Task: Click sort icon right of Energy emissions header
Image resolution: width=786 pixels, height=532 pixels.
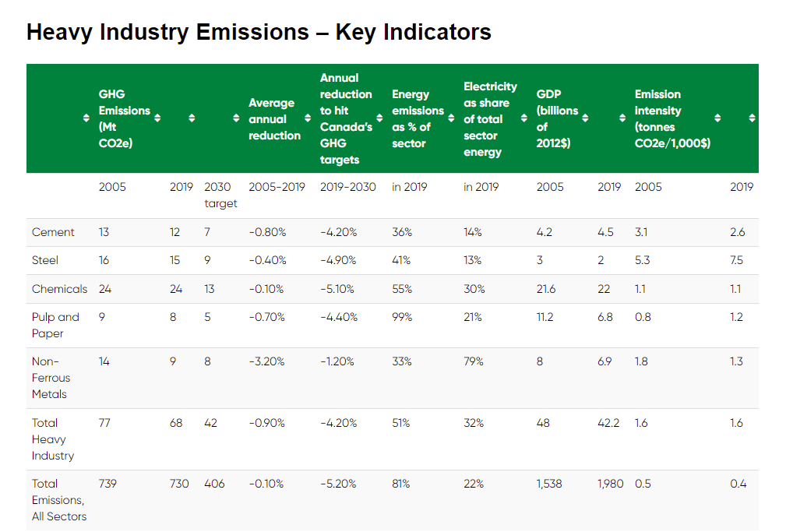Action: [451, 118]
